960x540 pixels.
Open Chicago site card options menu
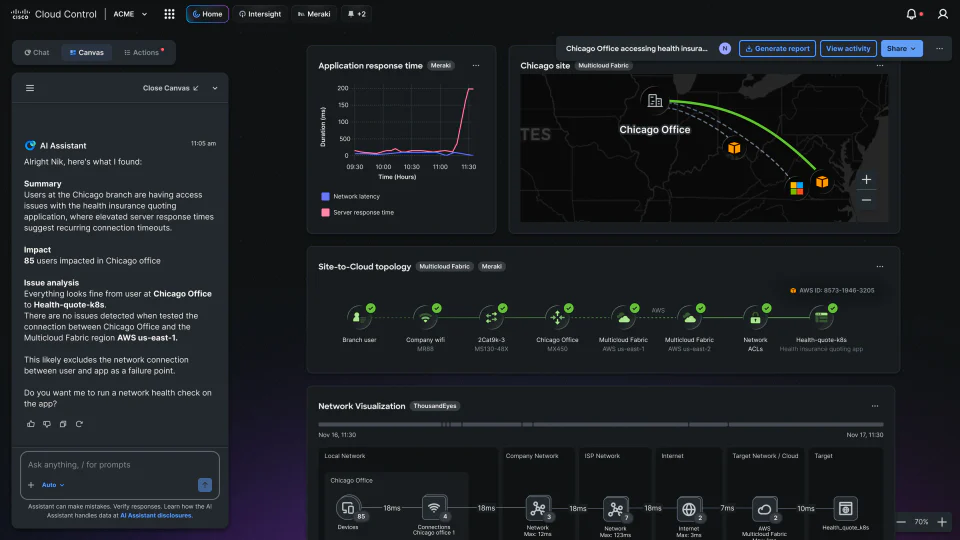880,66
